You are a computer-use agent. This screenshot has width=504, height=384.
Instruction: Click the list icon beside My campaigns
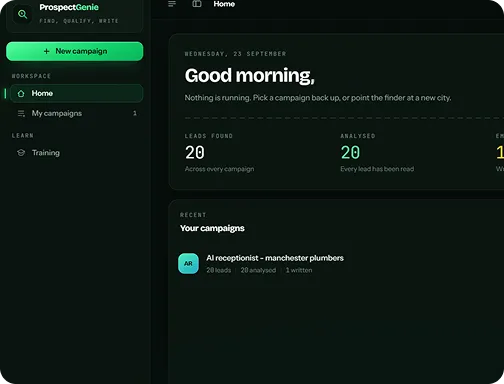pyautogui.click(x=21, y=114)
